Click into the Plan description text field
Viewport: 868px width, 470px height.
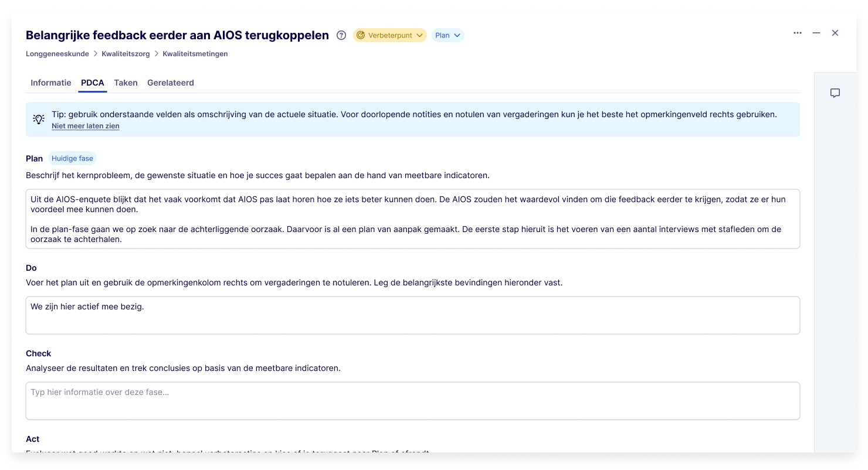pyautogui.click(x=412, y=219)
